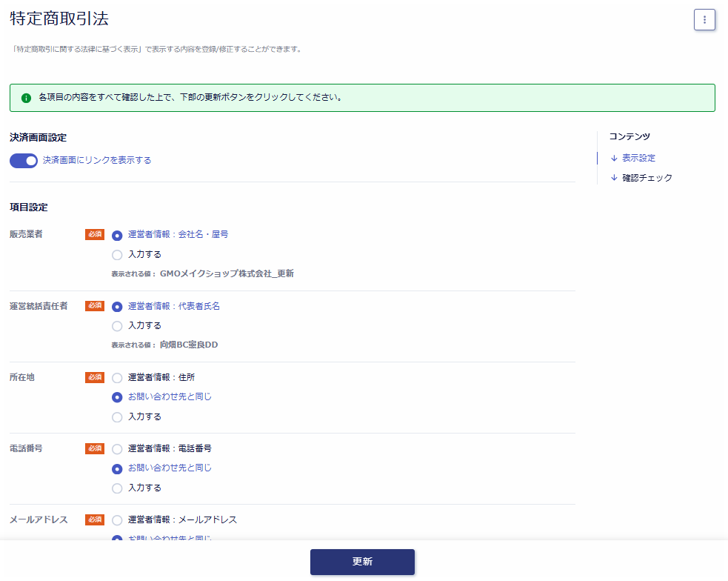
Task: Click the down arrow beside 表示設定
Action: click(x=614, y=158)
